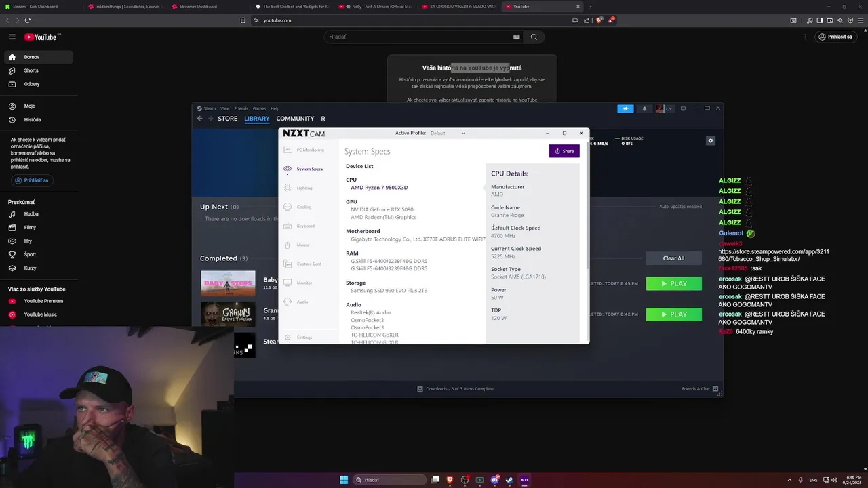Image resolution: width=868 pixels, height=488 pixels.
Task: Click YouTube search field Hľadať
Action: [422, 37]
